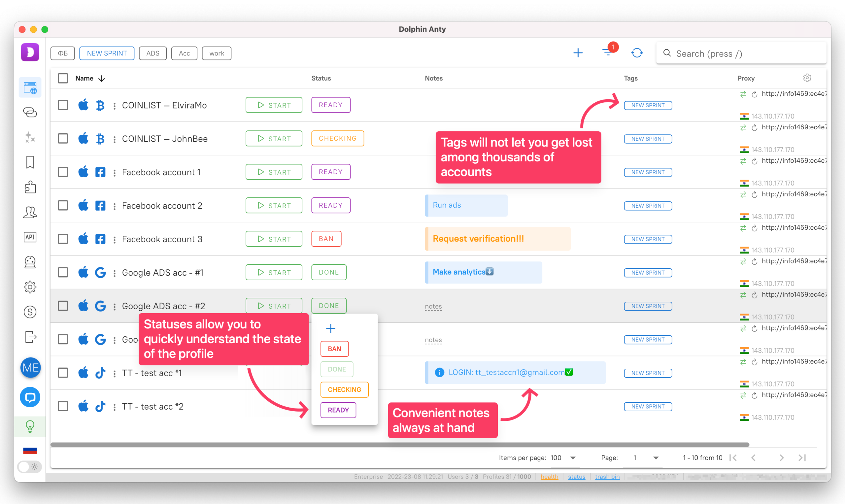Add a new status with plus in popup
845x504 pixels.
point(330,328)
